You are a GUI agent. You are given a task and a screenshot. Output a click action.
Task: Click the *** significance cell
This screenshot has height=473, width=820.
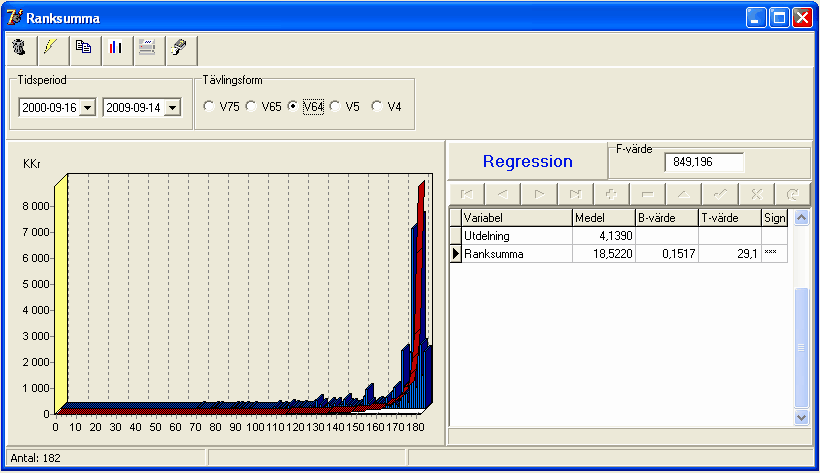(775, 254)
